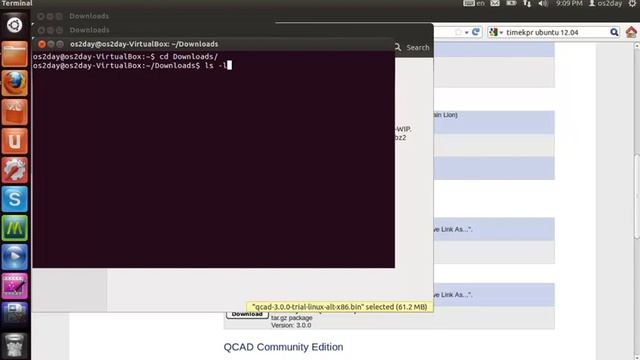The width and height of the screenshot is (640, 360).
Task: Open System Settings wrench-and-gear launcher icon
Action: point(14,170)
